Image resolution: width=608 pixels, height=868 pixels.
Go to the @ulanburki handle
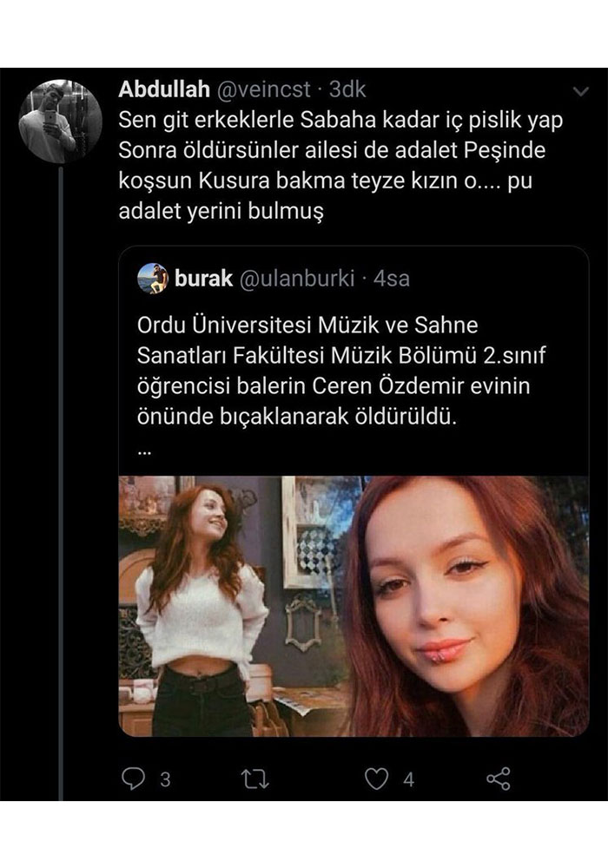pyautogui.click(x=296, y=279)
